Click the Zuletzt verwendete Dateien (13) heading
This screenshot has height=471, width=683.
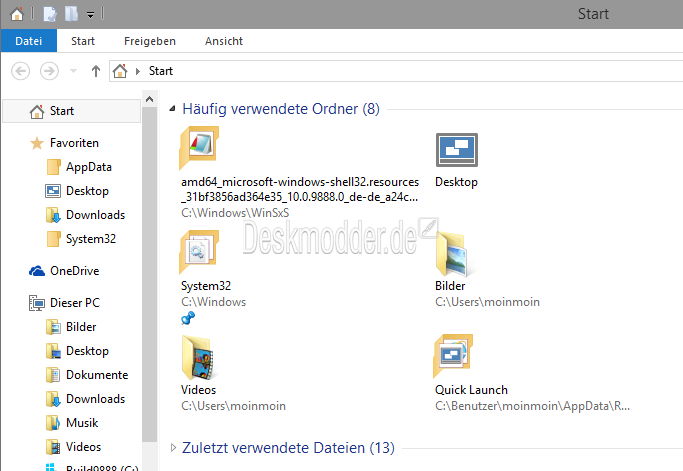point(288,447)
